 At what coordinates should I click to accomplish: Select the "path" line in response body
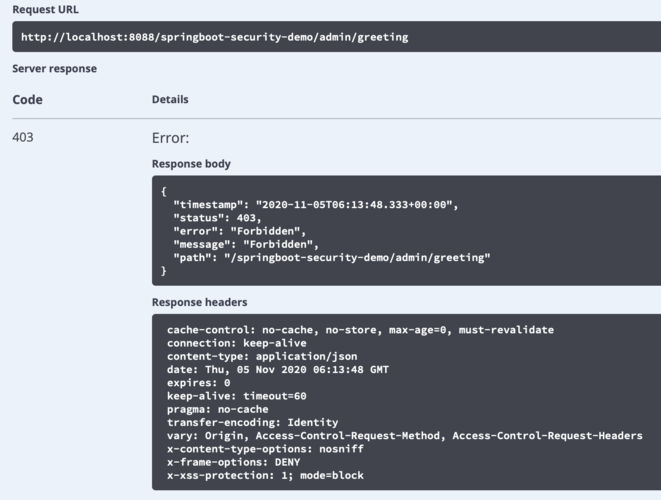(x=332, y=258)
